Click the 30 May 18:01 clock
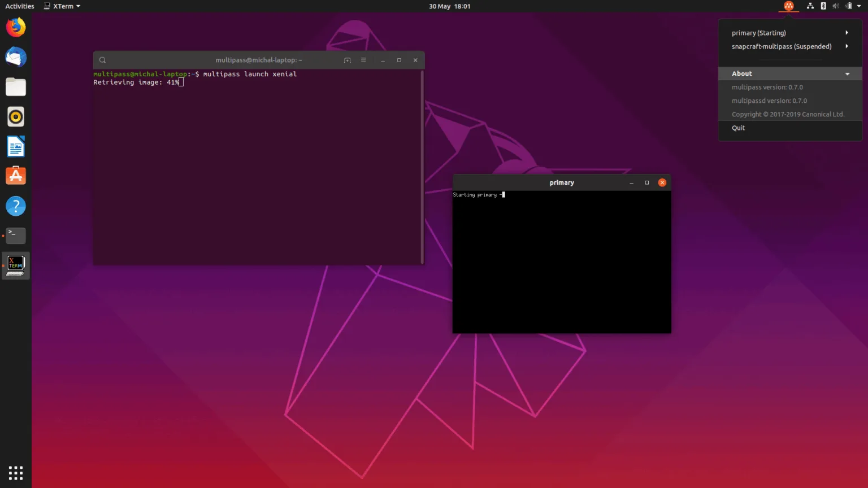Image resolution: width=868 pixels, height=488 pixels. (x=449, y=6)
